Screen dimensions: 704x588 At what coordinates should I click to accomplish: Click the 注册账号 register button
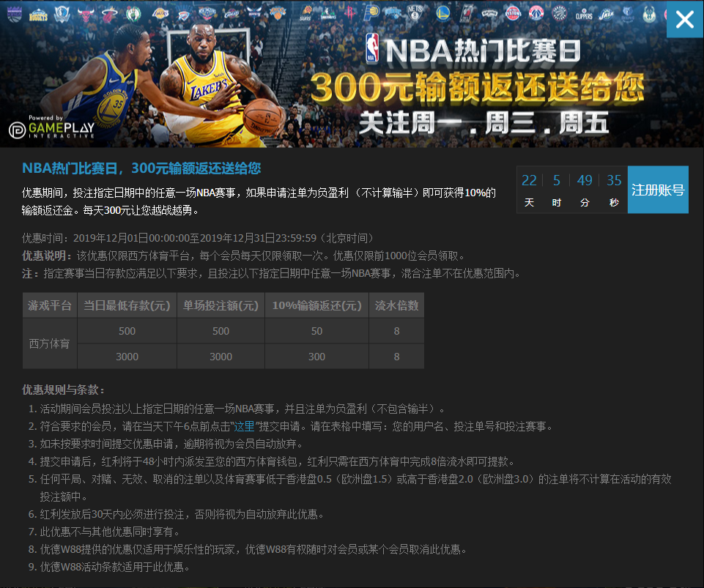point(658,190)
